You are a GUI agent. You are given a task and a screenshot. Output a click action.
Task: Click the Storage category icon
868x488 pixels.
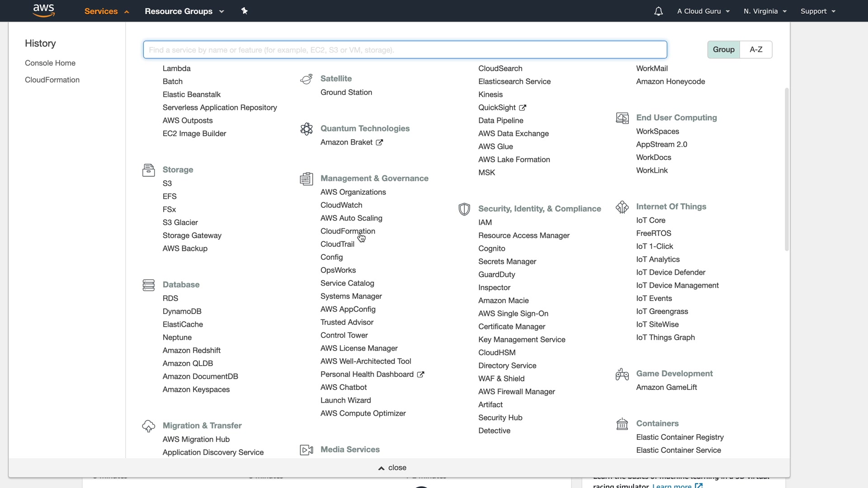point(148,170)
